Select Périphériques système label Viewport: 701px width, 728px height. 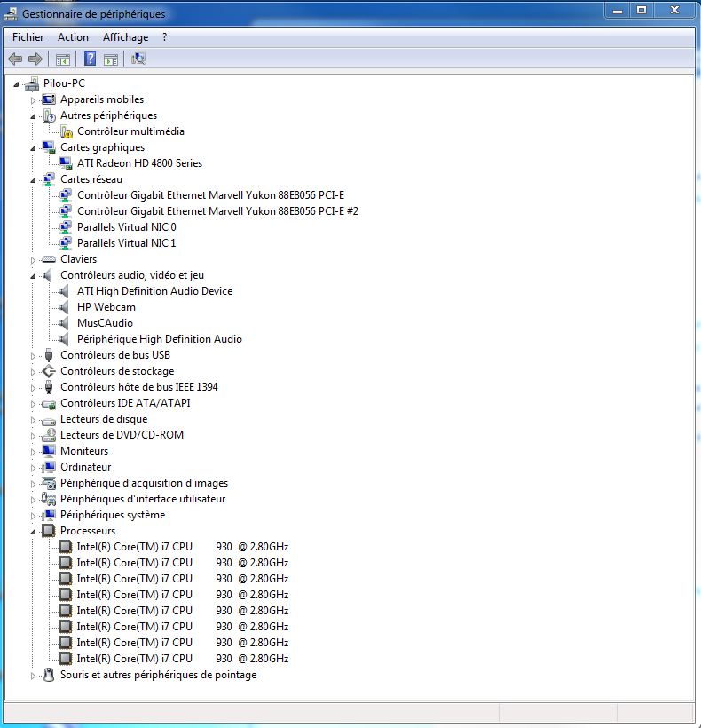pyautogui.click(x=113, y=515)
